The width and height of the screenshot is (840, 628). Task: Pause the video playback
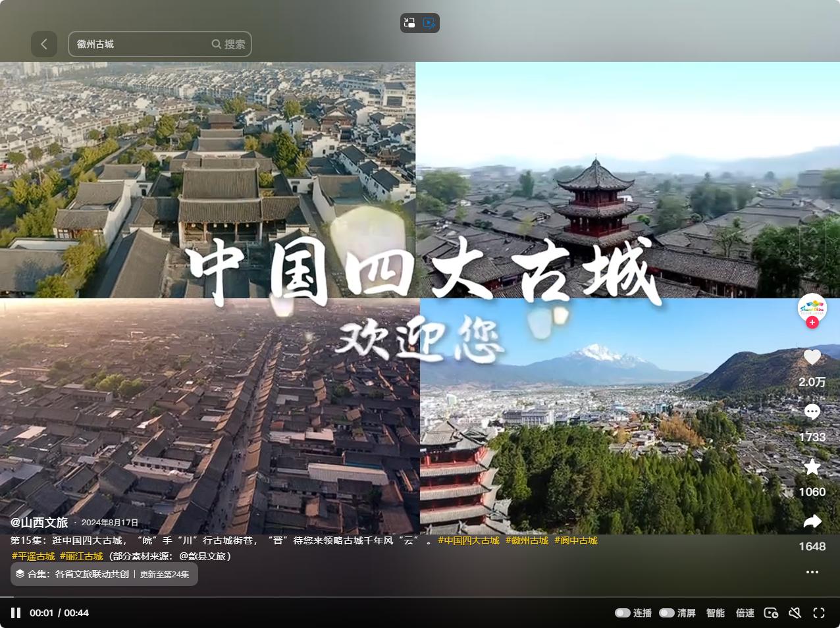tap(16, 613)
